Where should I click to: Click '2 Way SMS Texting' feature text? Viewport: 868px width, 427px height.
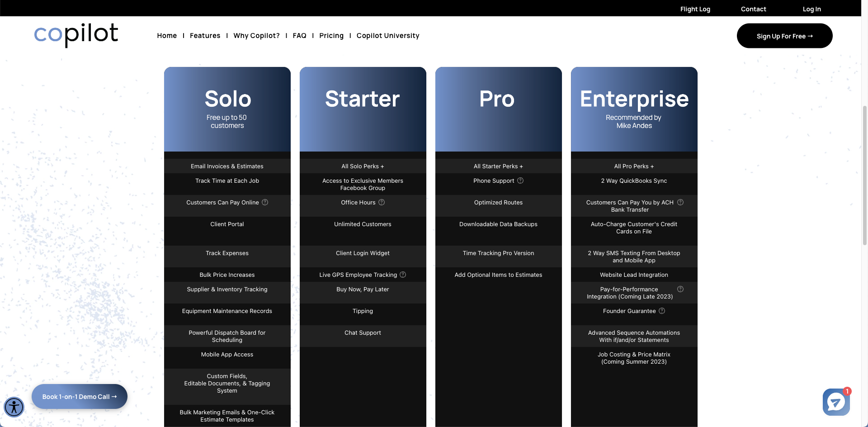pos(634,256)
